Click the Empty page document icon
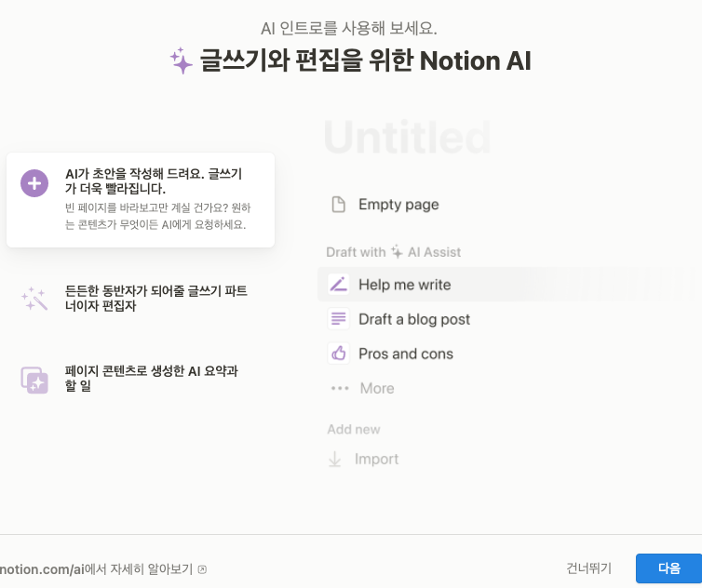The width and height of the screenshot is (702, 588). (x=339, y=205)
